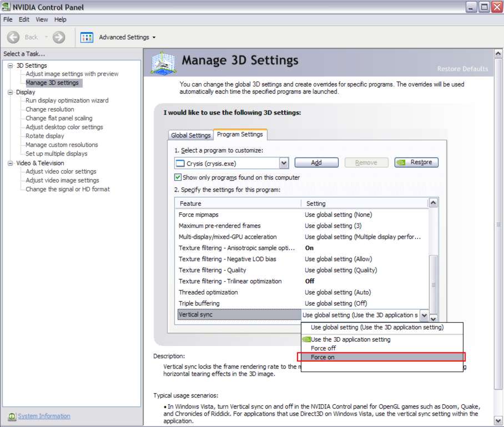Screen dimensions: 504x427
Task: Select Adjust video image settings
Action: 62,180
